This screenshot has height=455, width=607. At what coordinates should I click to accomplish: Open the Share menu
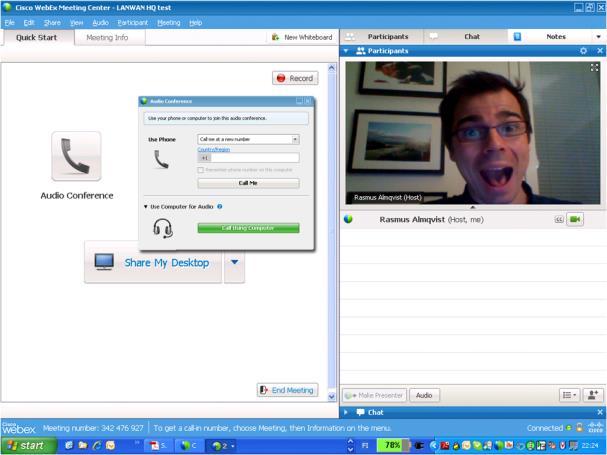[x=52, y=23]
